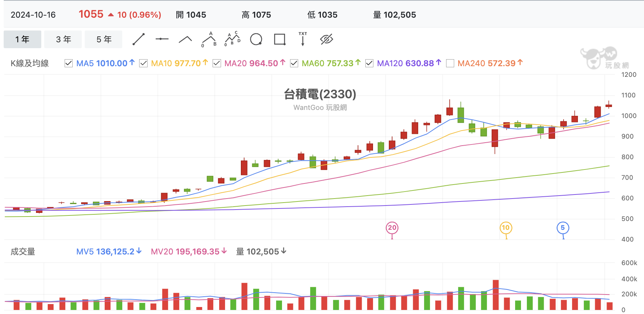Click the 量 102,505 label in volume panel

(x=261, y=251)
